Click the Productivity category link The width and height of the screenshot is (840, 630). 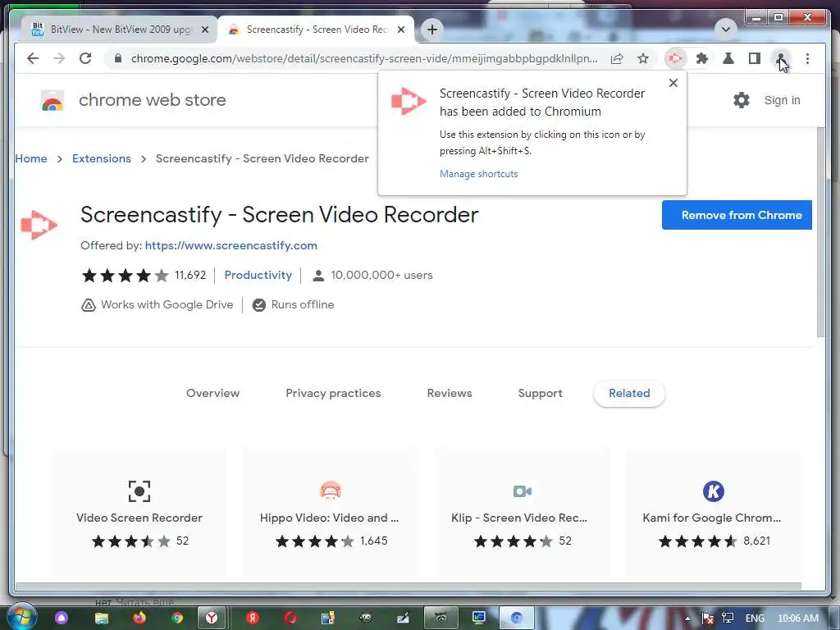[258, 275]
